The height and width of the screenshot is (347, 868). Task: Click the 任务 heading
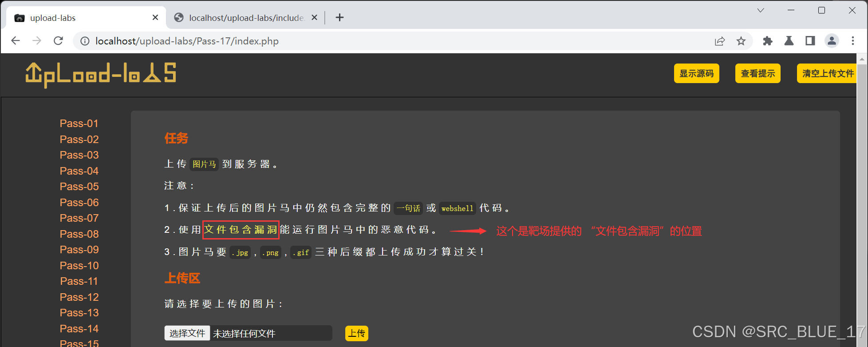176,138
